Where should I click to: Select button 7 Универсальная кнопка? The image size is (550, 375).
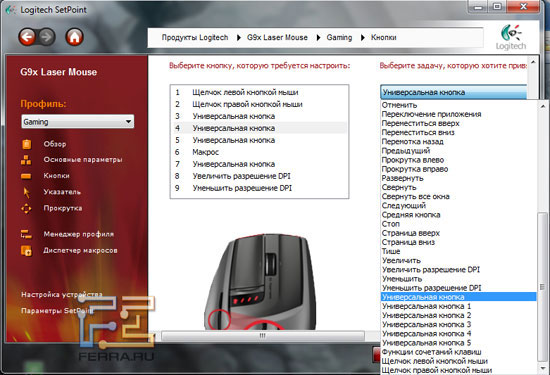coord(260,164)
